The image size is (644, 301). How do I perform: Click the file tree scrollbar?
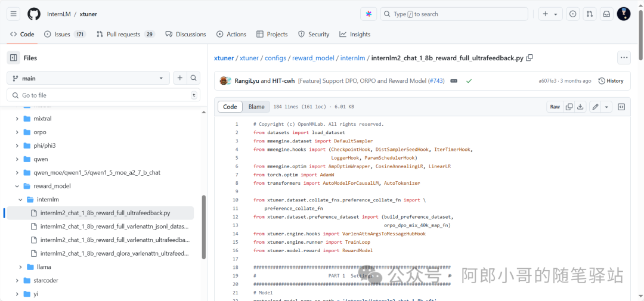pos(204,226)
